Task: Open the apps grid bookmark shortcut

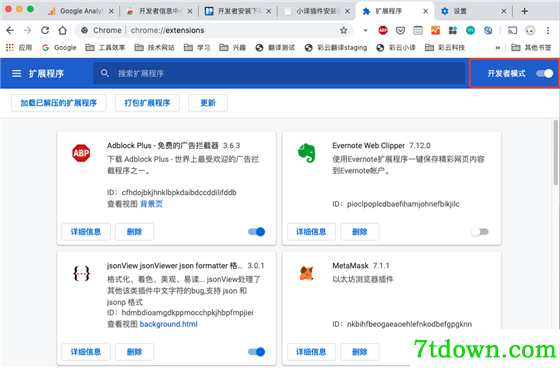Action: 10,48
